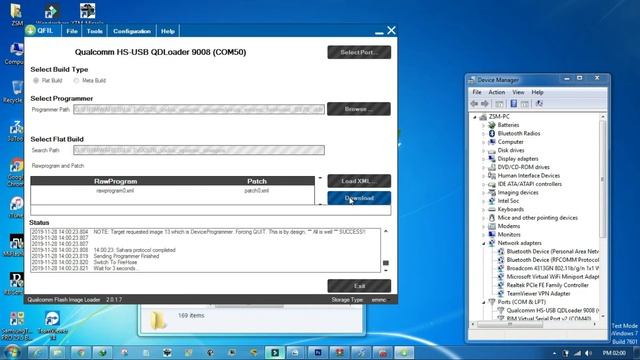Click the blue Properties icon in Device Manager

[x=514, y=104]
